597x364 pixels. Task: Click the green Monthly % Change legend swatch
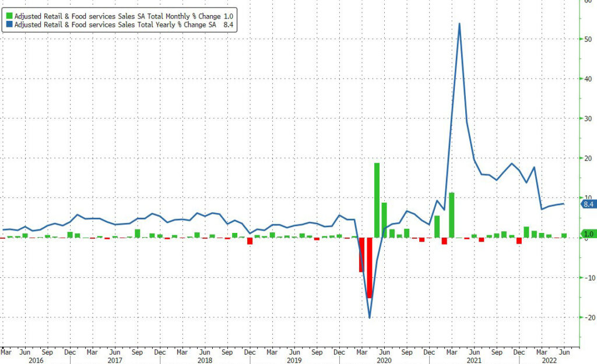pos(9,16)
